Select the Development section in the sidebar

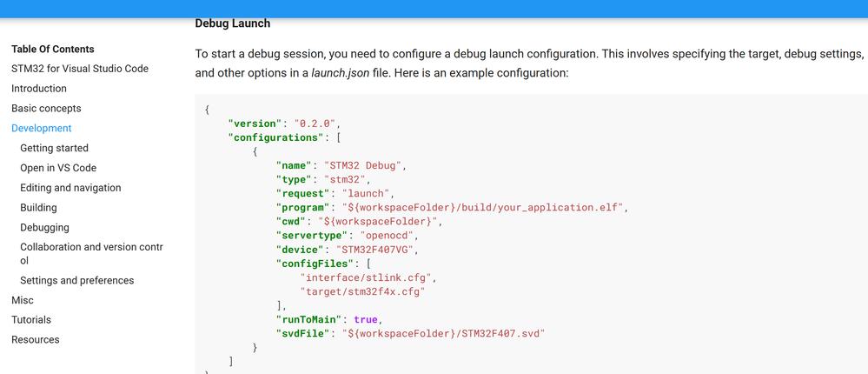click(42, 128)
